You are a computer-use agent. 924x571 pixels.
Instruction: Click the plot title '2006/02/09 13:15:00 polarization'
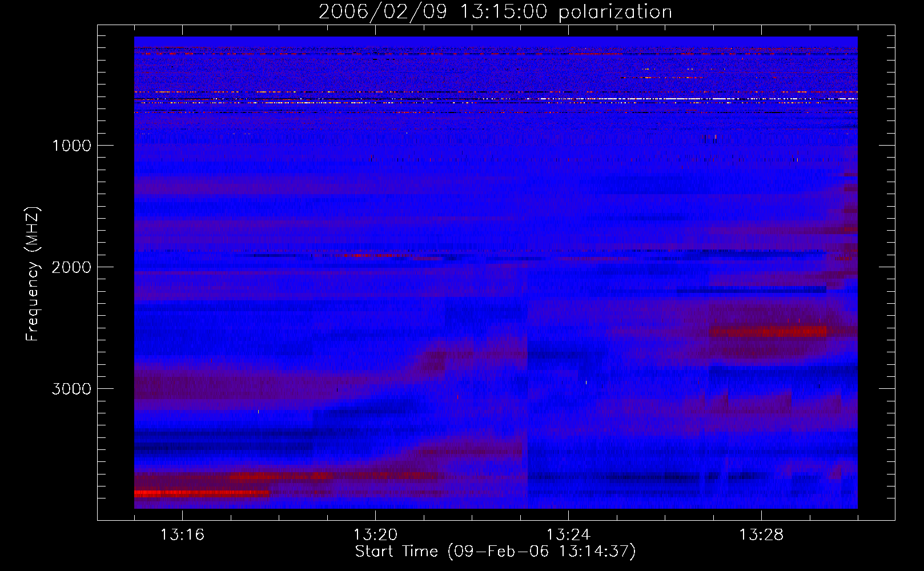pos(495,12)
